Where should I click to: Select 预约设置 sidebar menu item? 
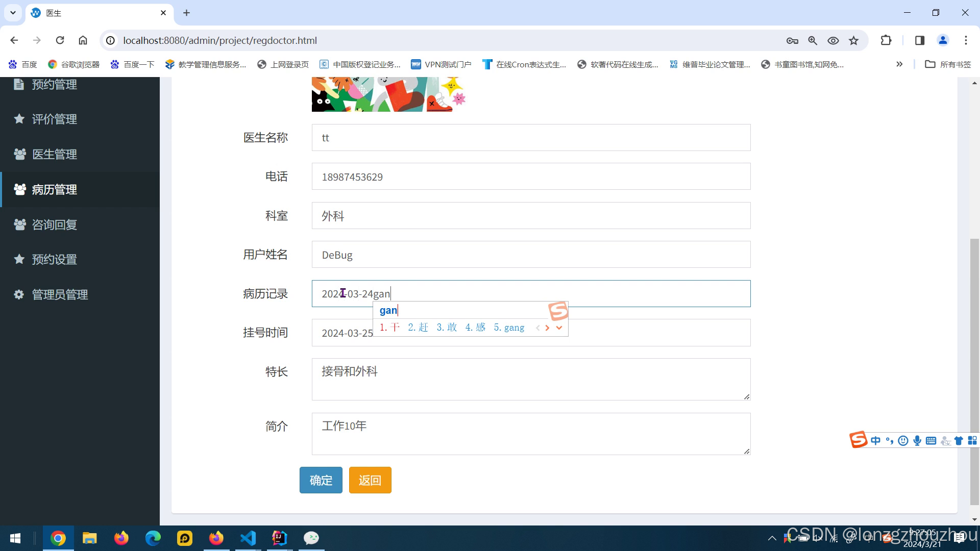(x=54, y=259)
